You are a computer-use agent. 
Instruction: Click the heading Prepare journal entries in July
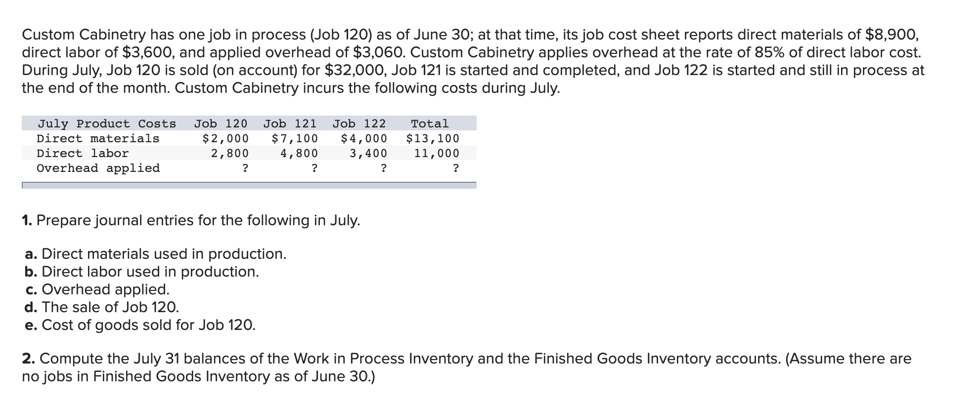[191, 220]
